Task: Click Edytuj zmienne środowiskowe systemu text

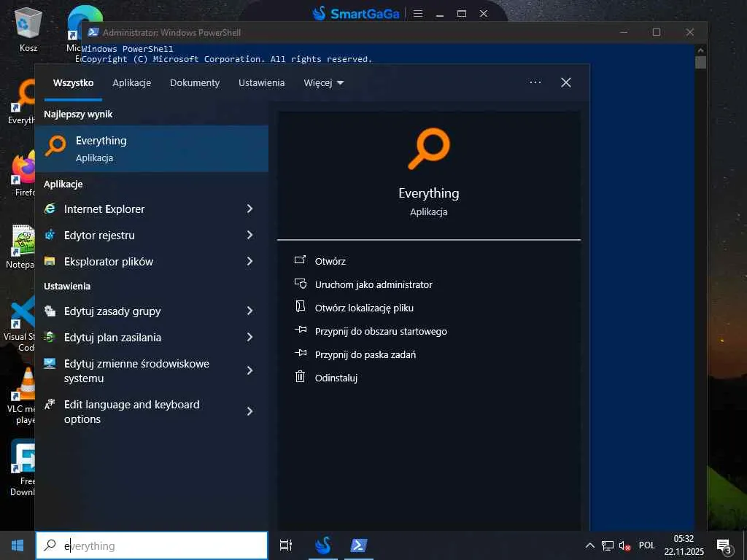Action: click(x=136, y=371)
